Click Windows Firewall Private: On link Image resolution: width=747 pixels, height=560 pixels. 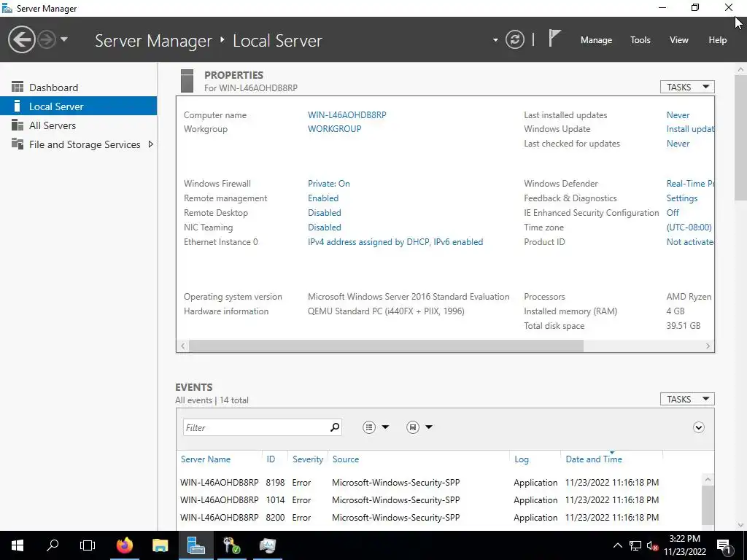click(x=329, y=183)
